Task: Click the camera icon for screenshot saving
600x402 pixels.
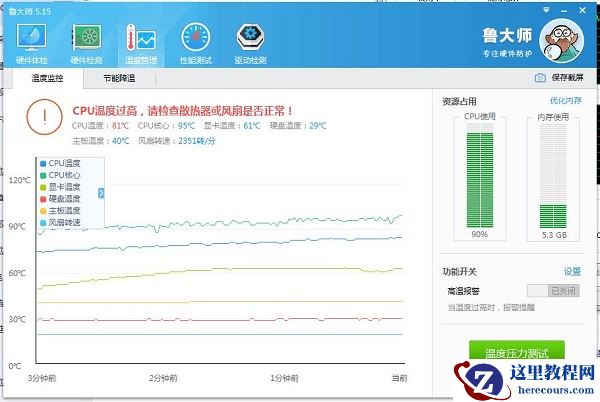Action: [x=540, y=78]
